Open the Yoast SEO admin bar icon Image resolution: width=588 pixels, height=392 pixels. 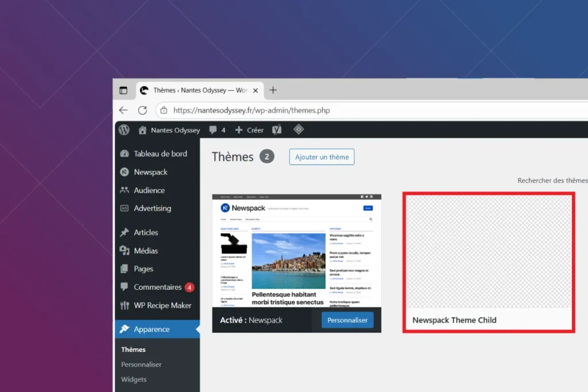277,130
